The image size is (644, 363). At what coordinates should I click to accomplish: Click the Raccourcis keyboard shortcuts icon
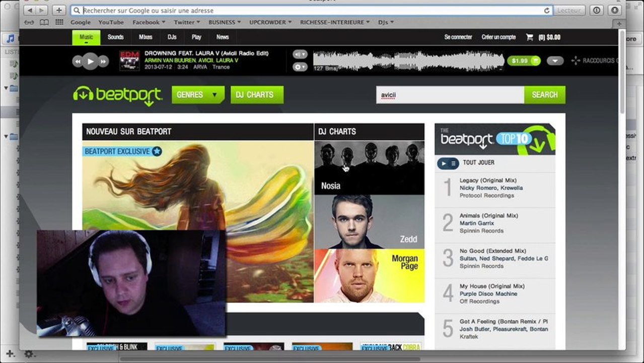[x=576, y=60]
